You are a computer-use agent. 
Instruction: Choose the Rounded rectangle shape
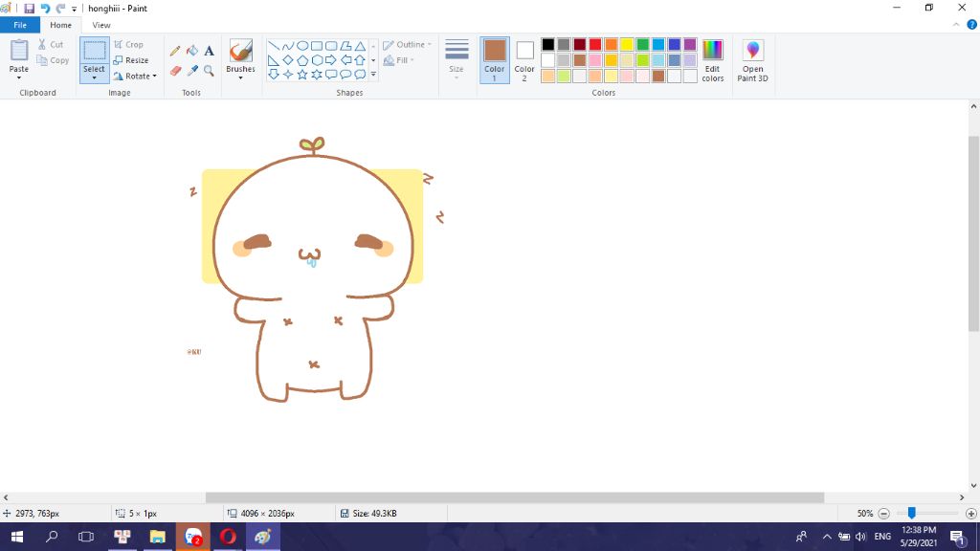pos(331,46)
